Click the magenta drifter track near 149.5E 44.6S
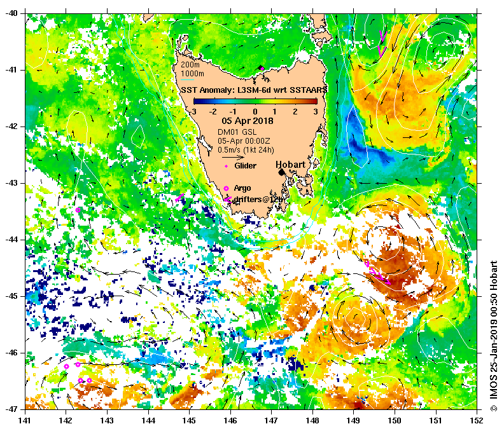 point(378,273)
